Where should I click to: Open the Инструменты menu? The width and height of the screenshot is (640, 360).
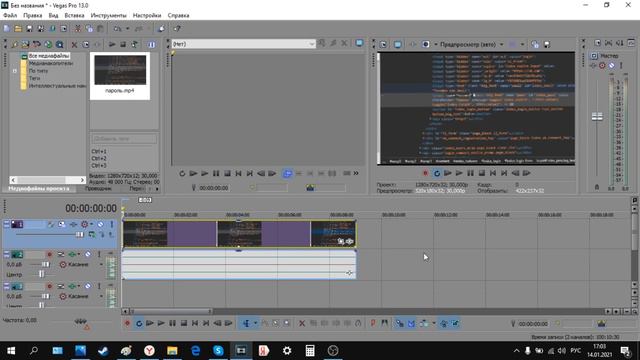[x=109, y=15]
